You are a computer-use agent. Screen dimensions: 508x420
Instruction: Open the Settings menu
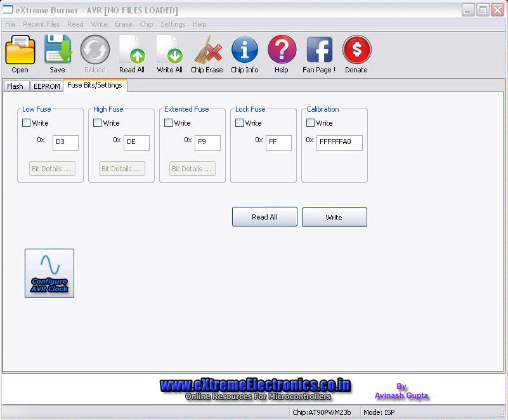tap(173, 24)
